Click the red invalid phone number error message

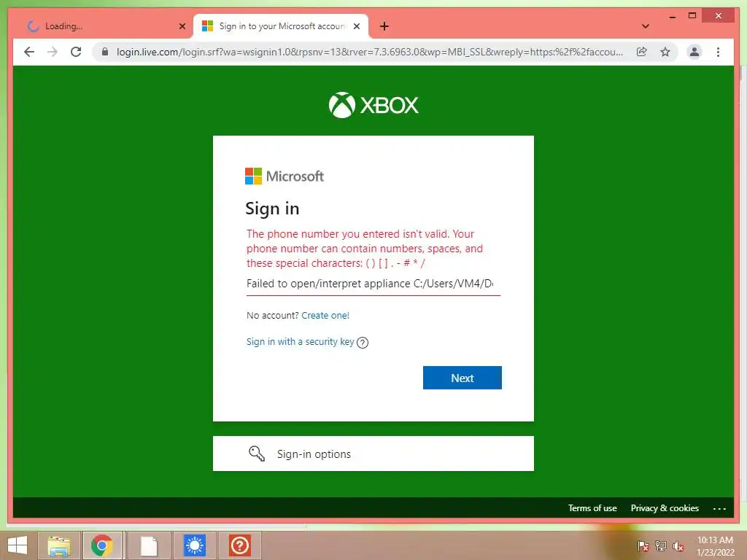coord(365,248)
